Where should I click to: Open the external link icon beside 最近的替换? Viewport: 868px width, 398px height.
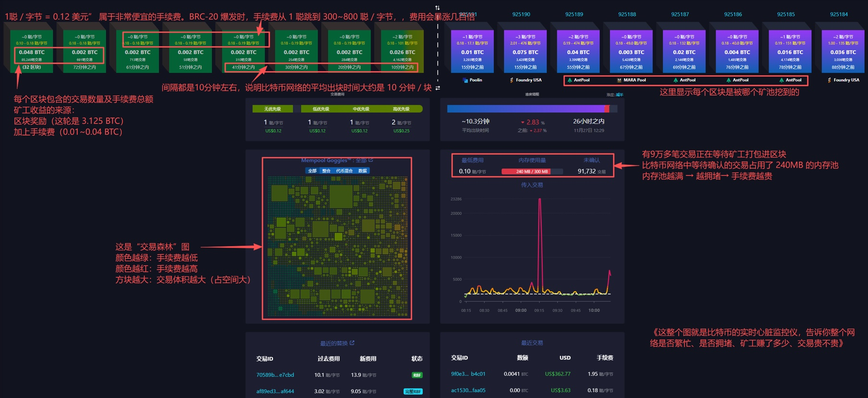[352, 343]
